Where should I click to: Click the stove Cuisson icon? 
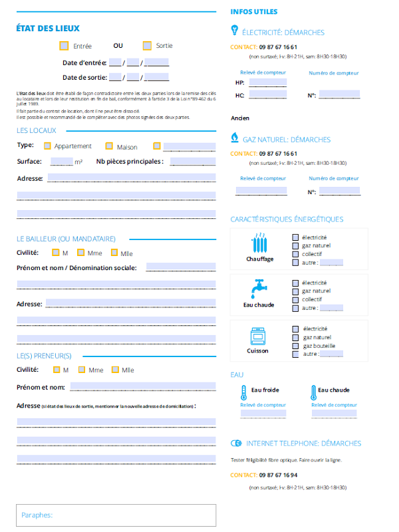(x=258, y=336)
